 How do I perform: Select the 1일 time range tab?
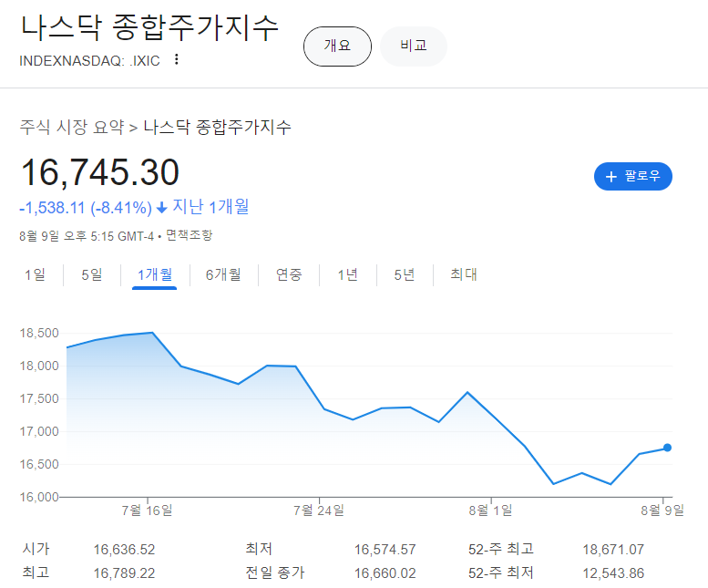[x=35, y=274]
